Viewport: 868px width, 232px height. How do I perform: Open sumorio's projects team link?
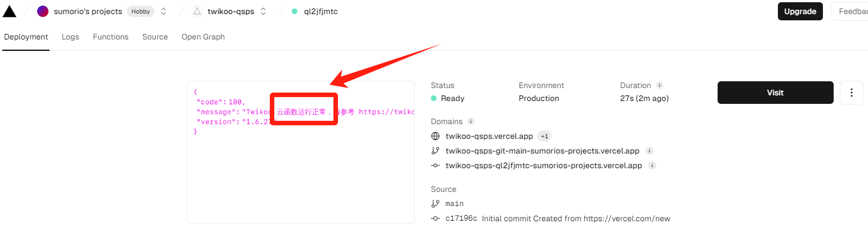[x=88, y=11]
